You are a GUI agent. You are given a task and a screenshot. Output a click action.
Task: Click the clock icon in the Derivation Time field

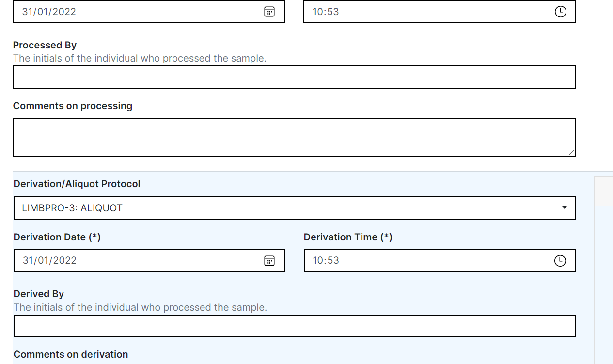pos(560,260)
